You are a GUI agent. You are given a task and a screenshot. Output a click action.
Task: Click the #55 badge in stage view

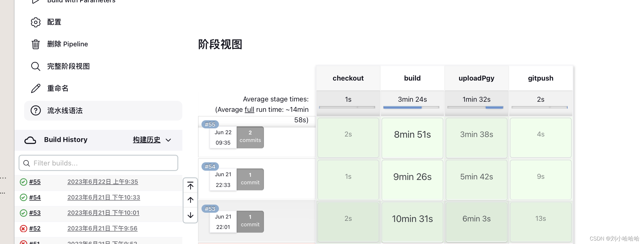[210, 124]
